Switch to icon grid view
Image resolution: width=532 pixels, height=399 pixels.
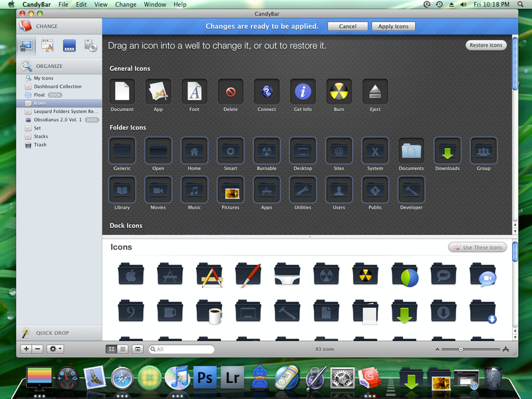point(112,348)
